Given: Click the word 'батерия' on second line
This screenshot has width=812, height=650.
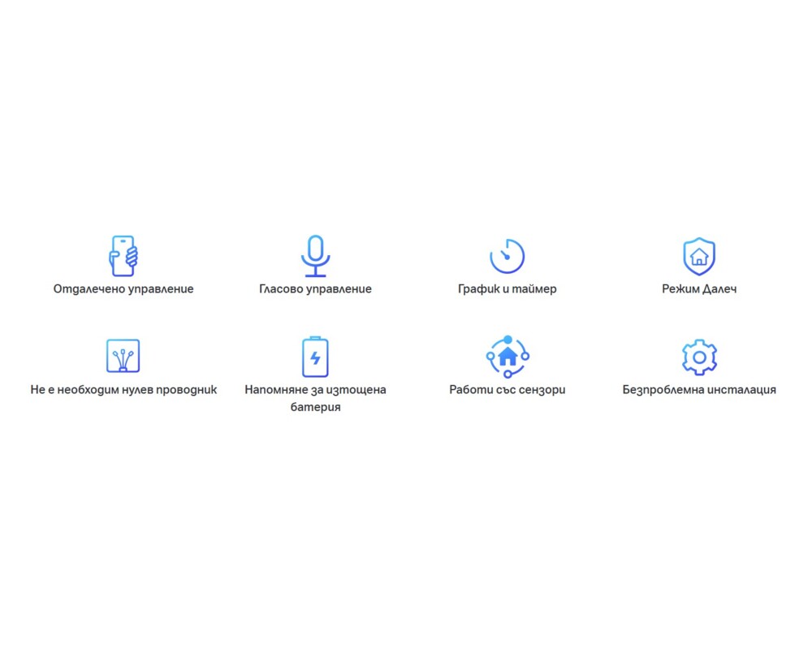Looking at the screenshot, I should pyautogui.click(x=315, y=407).
